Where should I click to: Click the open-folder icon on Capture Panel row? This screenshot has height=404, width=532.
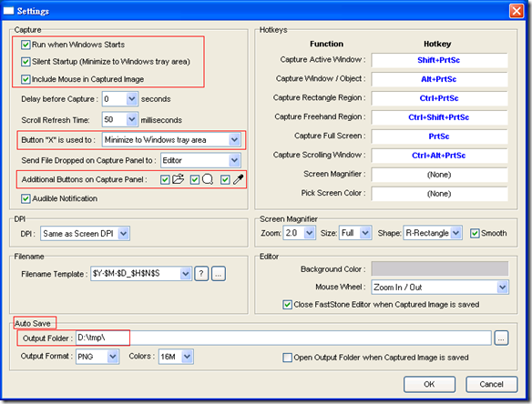point(179,178)
